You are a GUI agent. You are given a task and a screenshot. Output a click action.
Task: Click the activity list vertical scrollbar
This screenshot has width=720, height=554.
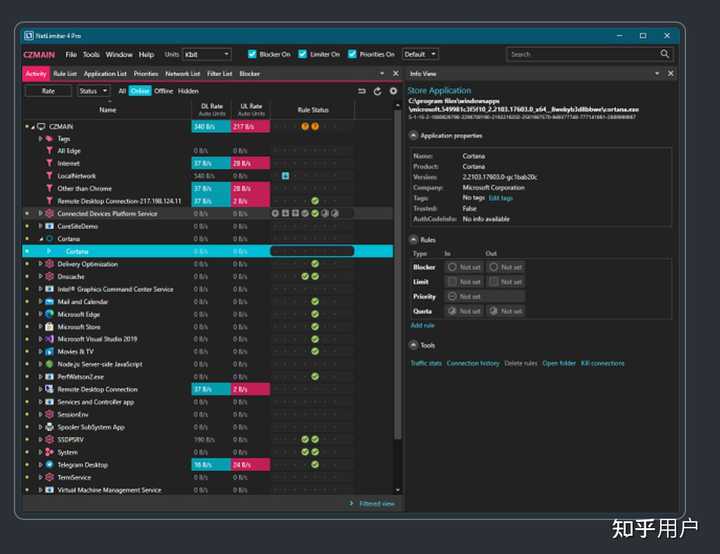(x=398, y=275)
